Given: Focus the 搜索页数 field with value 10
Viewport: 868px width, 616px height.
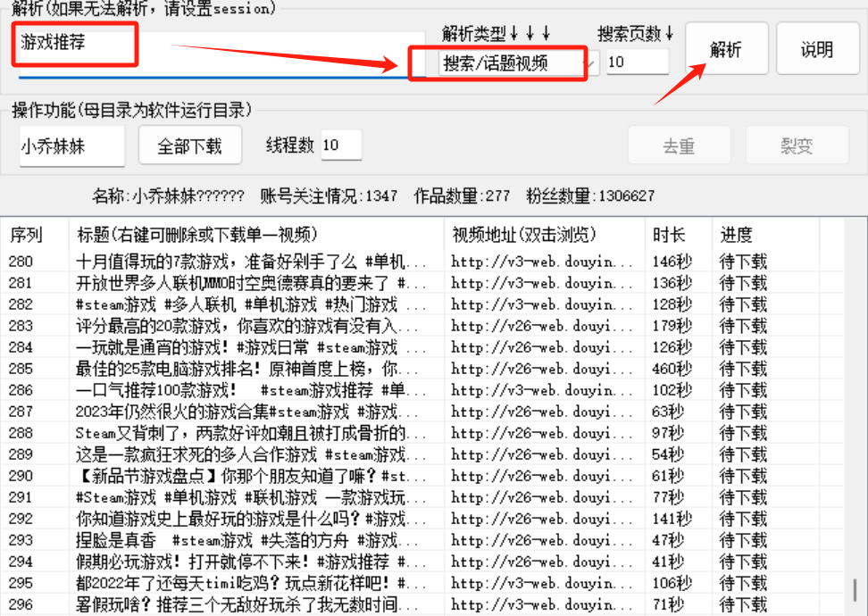Looking at the screenshot, I should (x=638, y=62).
